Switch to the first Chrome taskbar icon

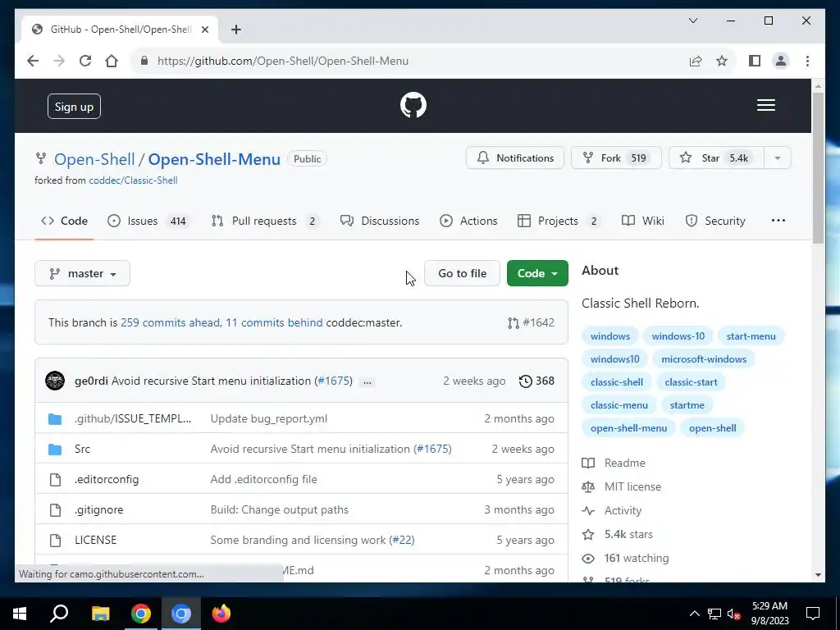click(x=141, y=614)
